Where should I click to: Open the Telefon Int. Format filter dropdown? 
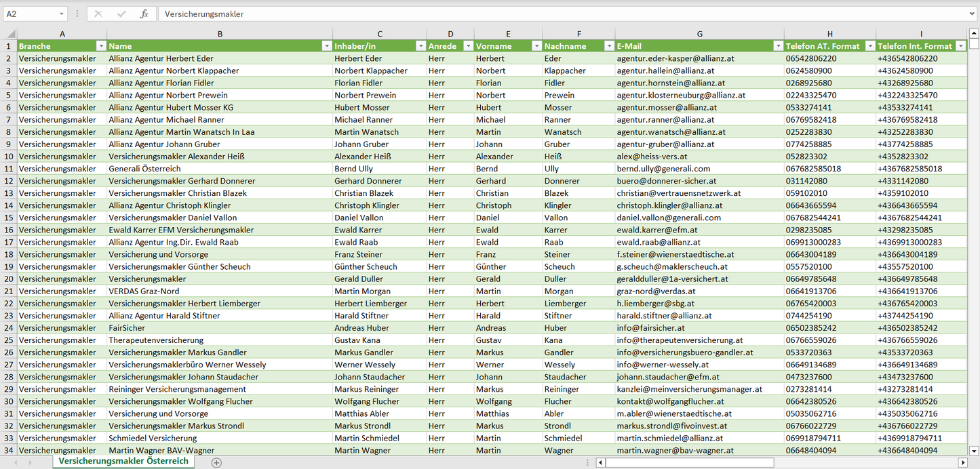pos(960,46)
